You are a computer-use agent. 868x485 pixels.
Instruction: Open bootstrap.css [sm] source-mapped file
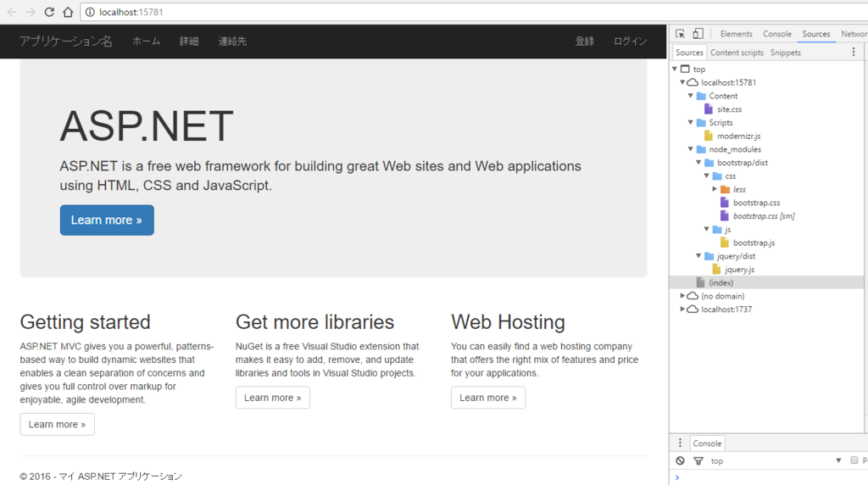[764, 216]
